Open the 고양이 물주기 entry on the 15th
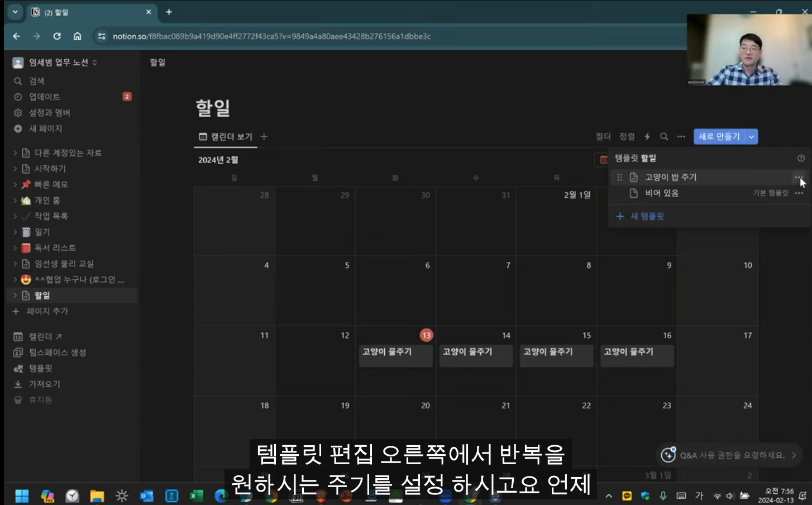 point(557,356)
